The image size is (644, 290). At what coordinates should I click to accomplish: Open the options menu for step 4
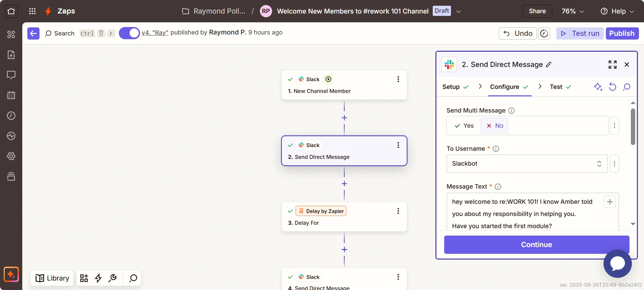pos(398,277)
